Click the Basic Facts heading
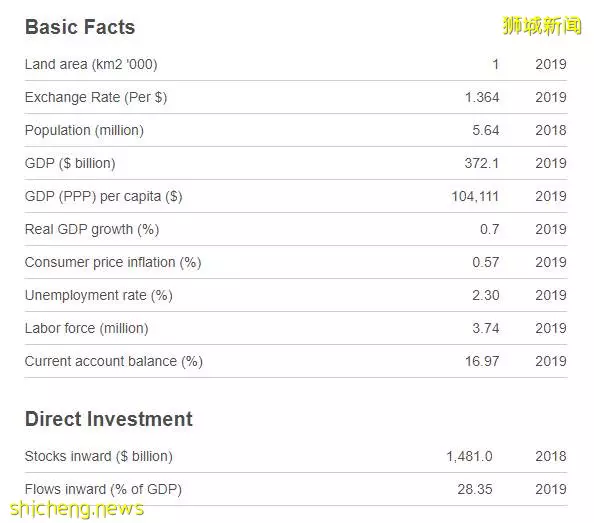 point(80,27)
